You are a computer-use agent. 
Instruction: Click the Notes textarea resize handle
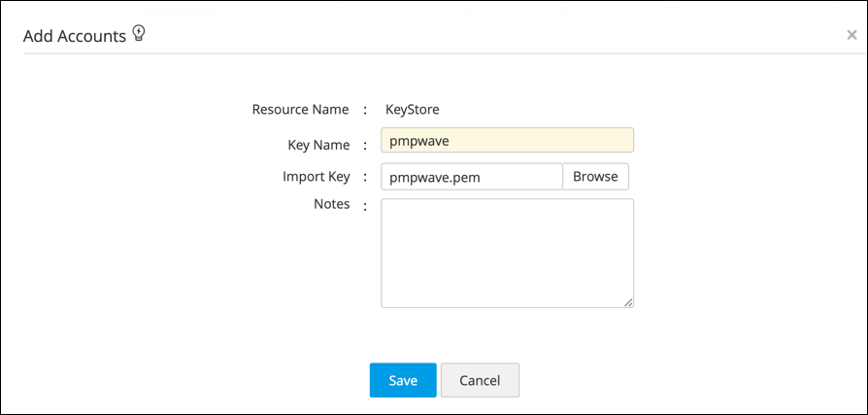[x=628, y=302]
